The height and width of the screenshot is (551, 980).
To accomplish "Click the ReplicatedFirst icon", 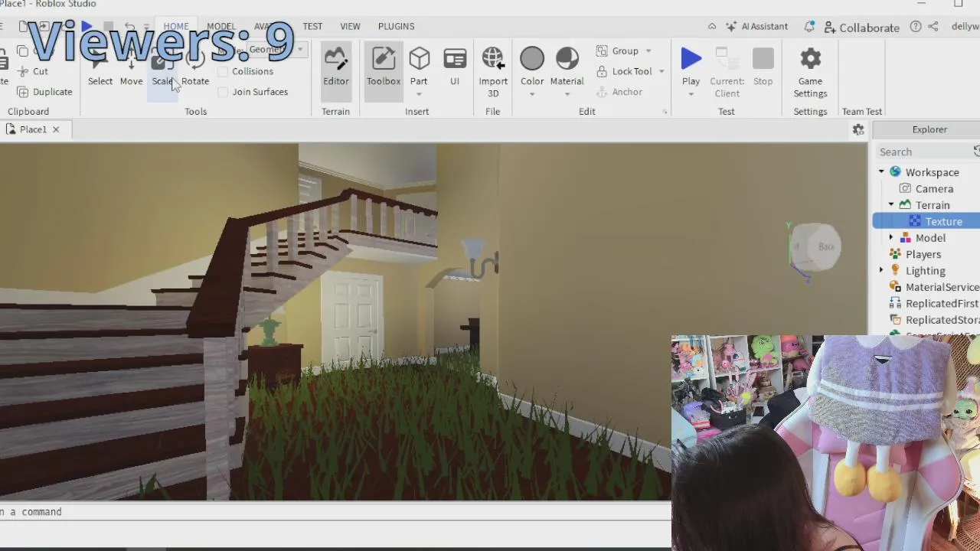I will pos(895,304).
